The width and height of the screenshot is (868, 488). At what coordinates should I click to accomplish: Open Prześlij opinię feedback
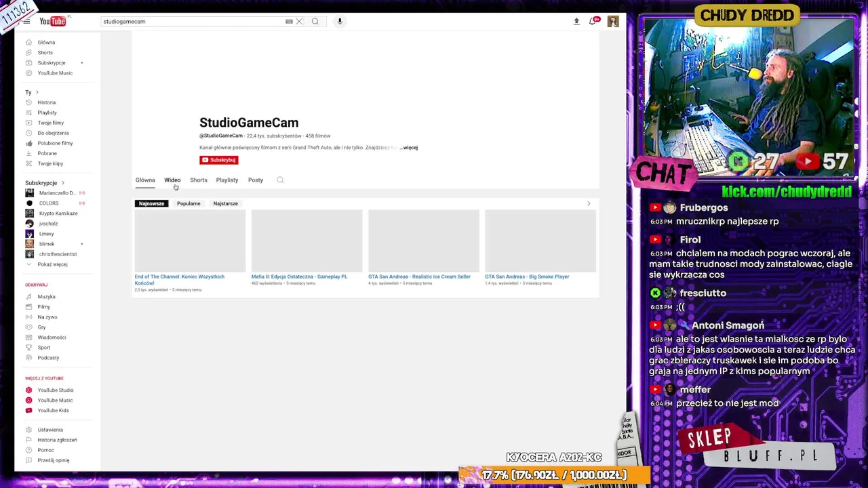click(54, 460)
